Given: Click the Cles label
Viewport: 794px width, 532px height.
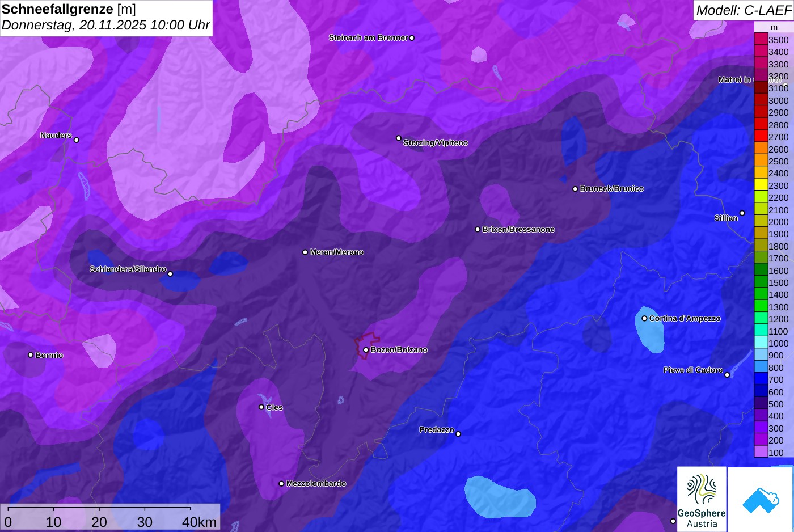Looking at the screenshot, I should pyautogui.click(x=274, y=407).
